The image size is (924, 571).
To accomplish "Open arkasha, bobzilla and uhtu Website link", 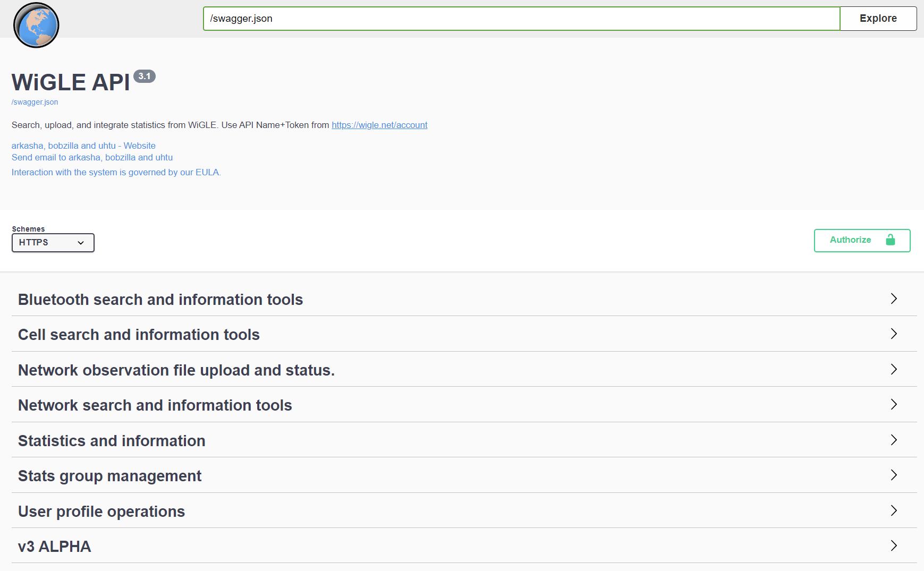I will pyautogui.click(x=83, y=146).
